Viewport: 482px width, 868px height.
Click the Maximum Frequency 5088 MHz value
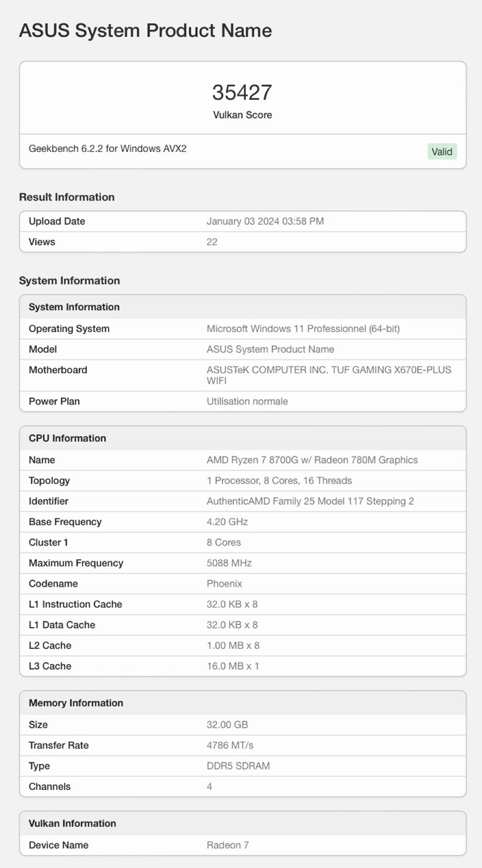click(229, 563)
